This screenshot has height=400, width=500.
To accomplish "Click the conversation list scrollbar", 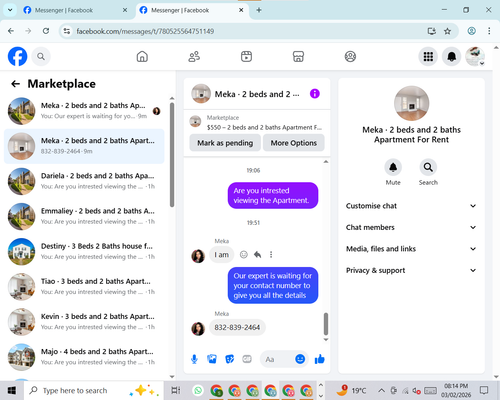I will 172,155.
